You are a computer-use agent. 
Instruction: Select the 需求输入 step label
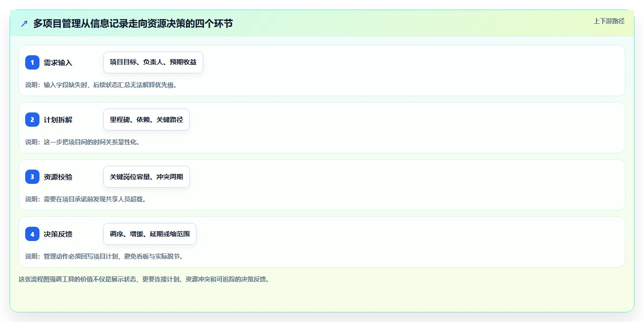point(58,63)
